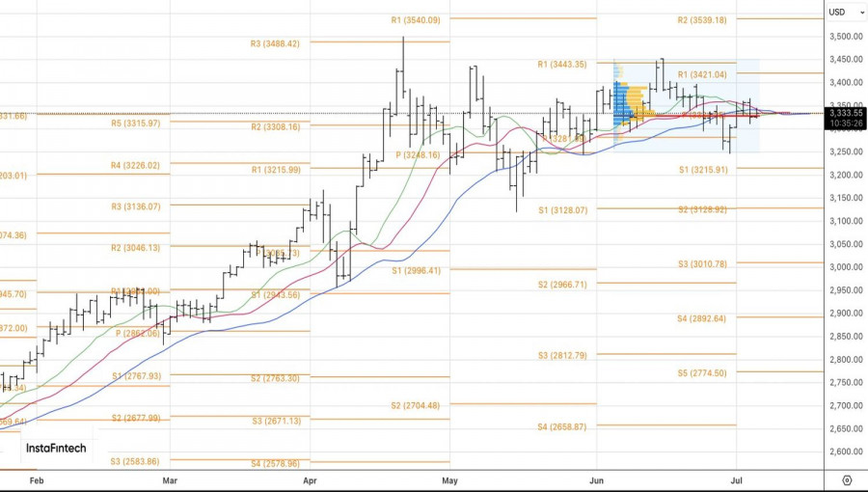Viewport: 868px width, 492px height.
Task: Click the 2,850.00 price axis label
Action: pyautogui.click(x=846, y=337)
